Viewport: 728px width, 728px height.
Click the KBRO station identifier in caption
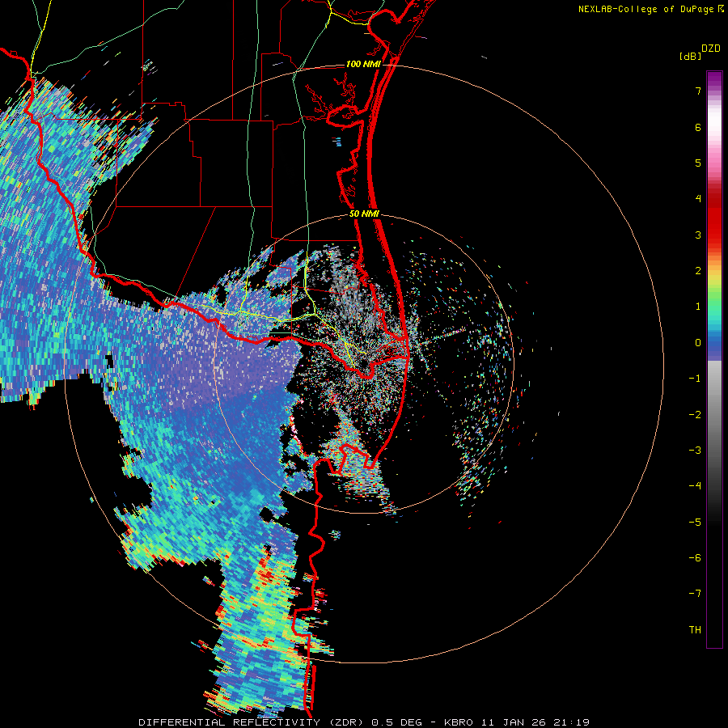point(459,722)
